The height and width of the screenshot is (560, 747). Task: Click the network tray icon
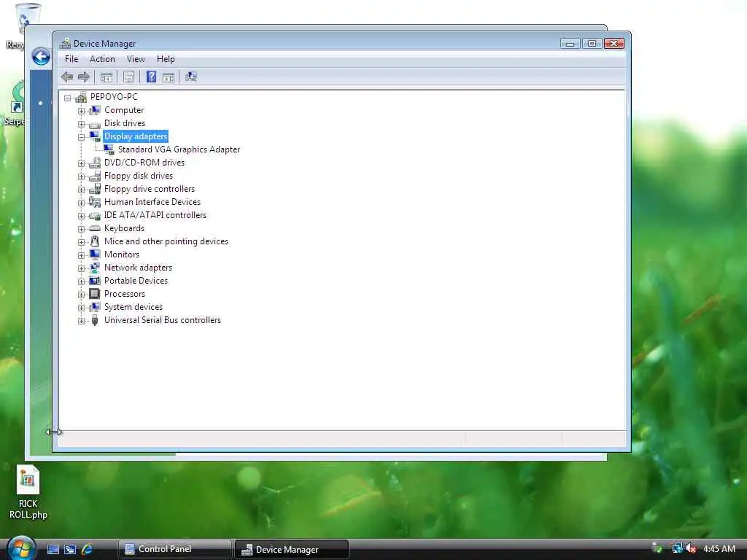click(677, 548)
